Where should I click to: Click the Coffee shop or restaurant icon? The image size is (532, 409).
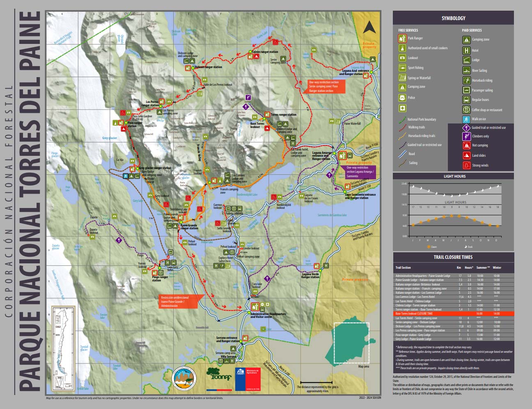466,110
